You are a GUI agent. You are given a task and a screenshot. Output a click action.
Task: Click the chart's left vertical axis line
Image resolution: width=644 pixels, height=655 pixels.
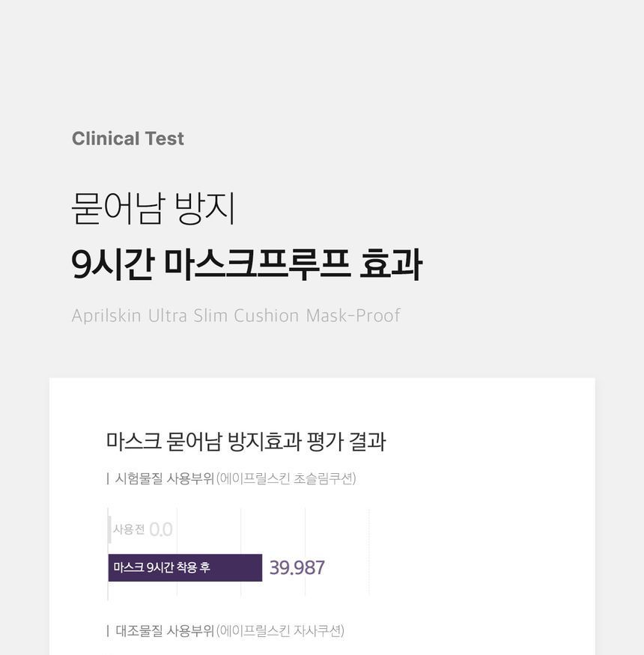[x=108, y=591]
